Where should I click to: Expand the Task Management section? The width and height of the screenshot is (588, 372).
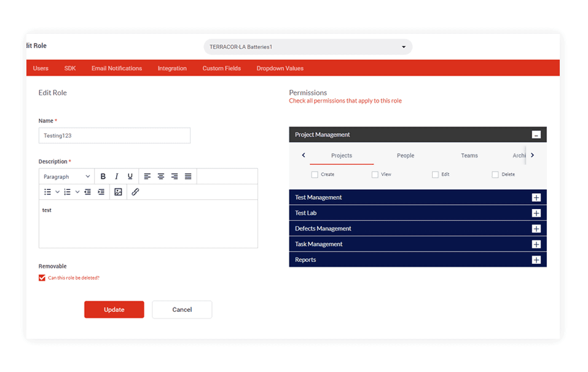point(536,244)
